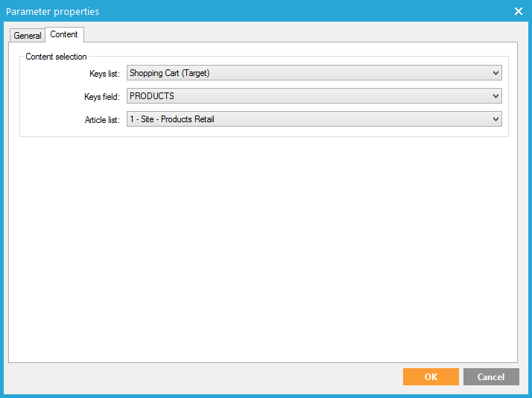This screenshot has height=398, width=532.
Task: Close the Parameter properties dialog with X
Action: (519, 11)
